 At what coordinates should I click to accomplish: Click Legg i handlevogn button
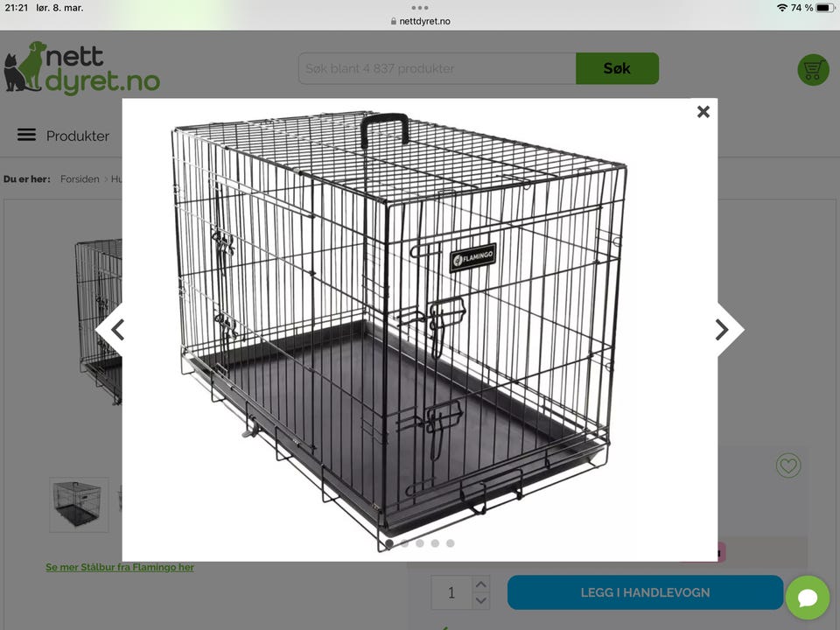(x=645, y=592)
